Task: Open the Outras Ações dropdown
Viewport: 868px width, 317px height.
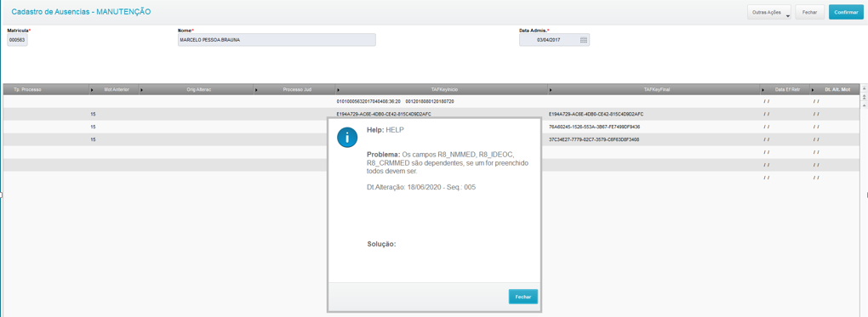Action: [x=769, y=12]
